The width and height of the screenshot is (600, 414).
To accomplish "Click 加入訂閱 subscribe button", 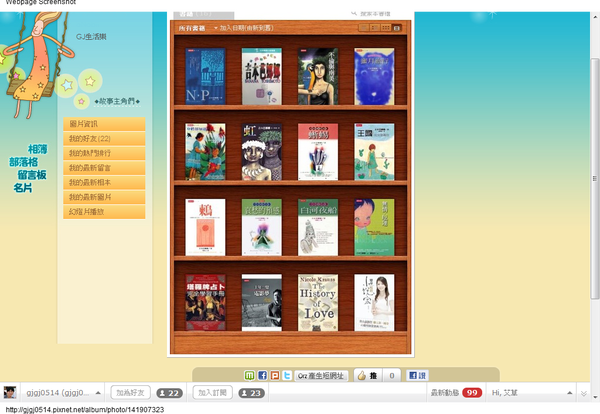I will (x=212, y=393).
